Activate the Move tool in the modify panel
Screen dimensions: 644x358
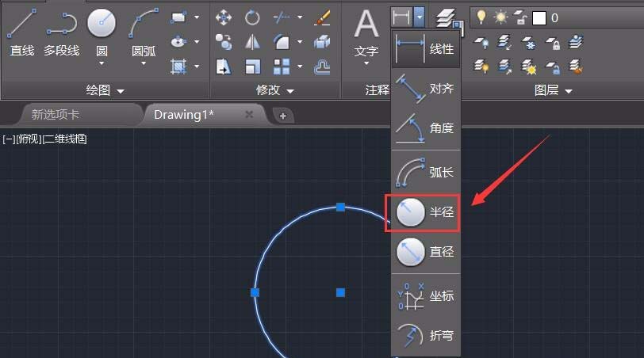coord(224,17)
